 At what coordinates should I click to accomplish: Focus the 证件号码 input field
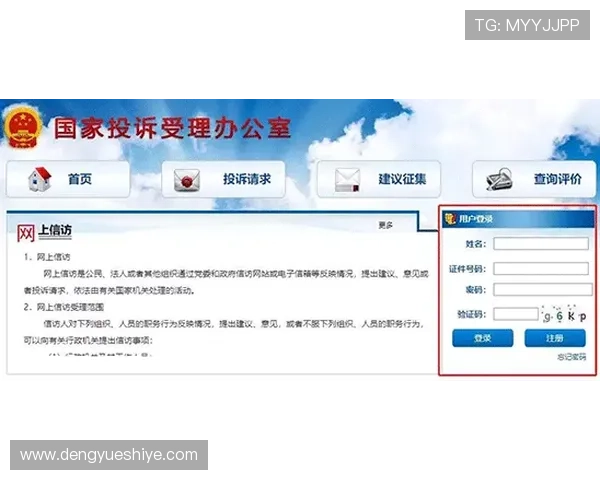click(541, 268)
